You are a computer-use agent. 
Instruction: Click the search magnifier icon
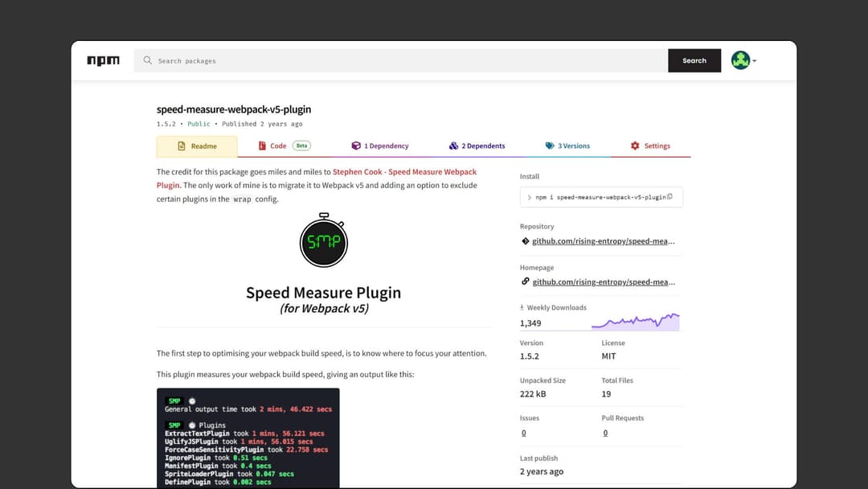click(147, 60)
